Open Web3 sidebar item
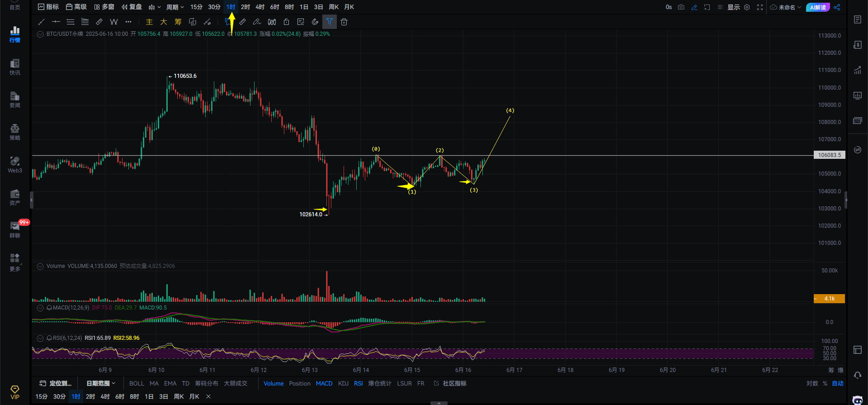 click(x=15, y=165)
